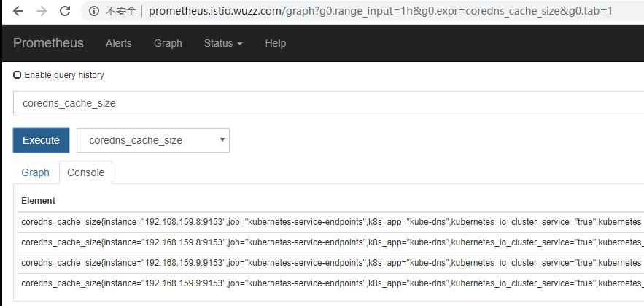Viewport: 644px width, 306px height.
Task: Open the Help navbar link
Action: click(276, 43)
